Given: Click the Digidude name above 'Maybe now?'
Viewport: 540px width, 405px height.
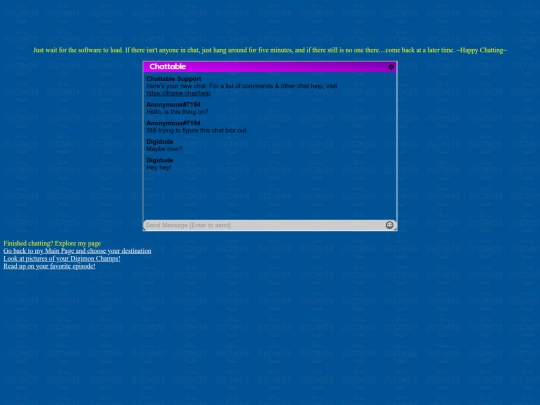Looking at the screenshot, I should point(160,142).
